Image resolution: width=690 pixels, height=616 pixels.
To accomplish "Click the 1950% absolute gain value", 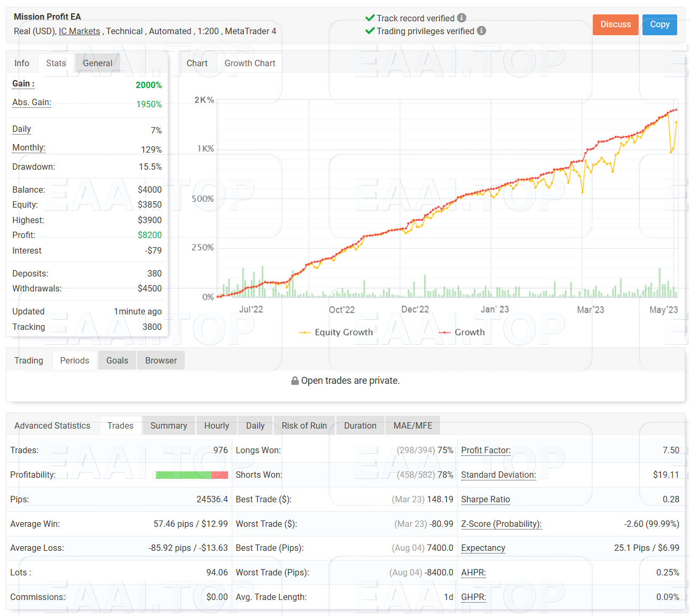I will [149, 105].
